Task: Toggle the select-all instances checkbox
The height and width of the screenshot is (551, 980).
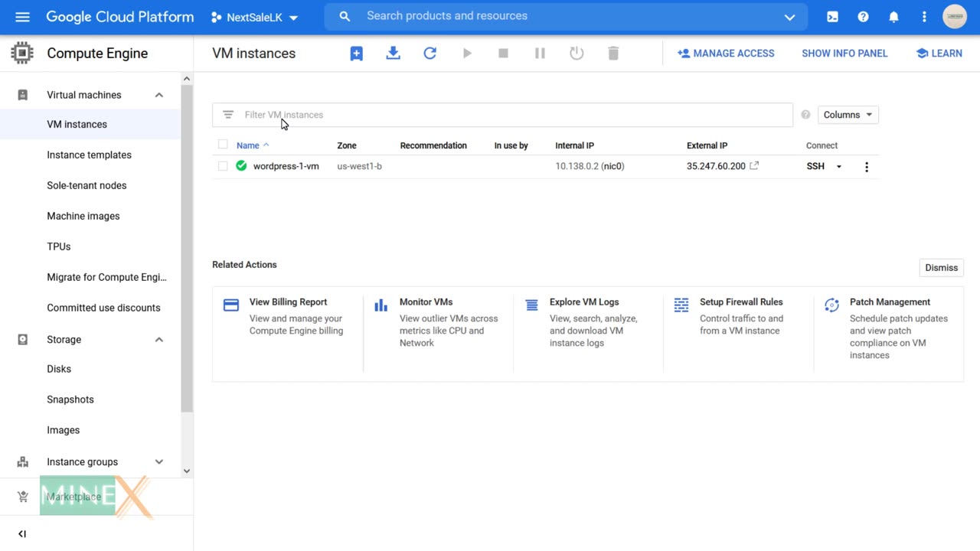Action: click(223, 144)
